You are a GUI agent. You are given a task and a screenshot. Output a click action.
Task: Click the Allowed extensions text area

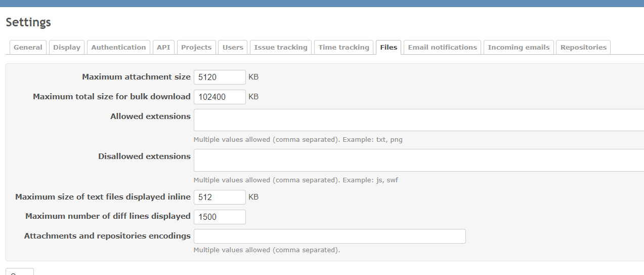pyautogui.click(x=418, y=120)
